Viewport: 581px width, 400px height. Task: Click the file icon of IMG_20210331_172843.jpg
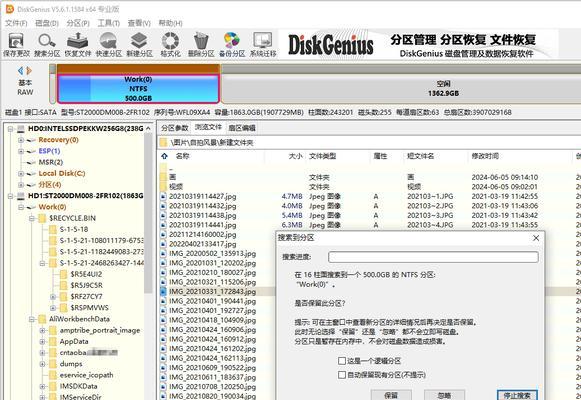pos(163,292)
